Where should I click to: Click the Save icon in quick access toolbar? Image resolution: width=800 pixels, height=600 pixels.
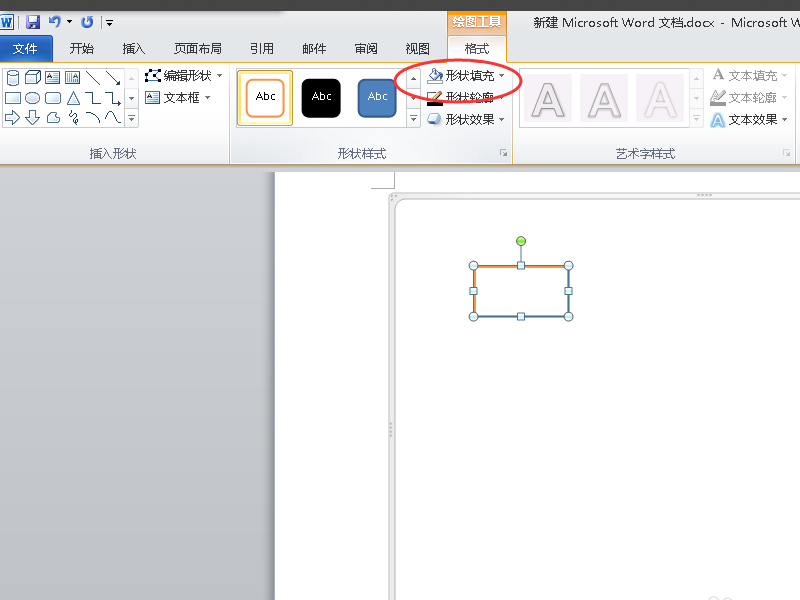pos(33,22)
